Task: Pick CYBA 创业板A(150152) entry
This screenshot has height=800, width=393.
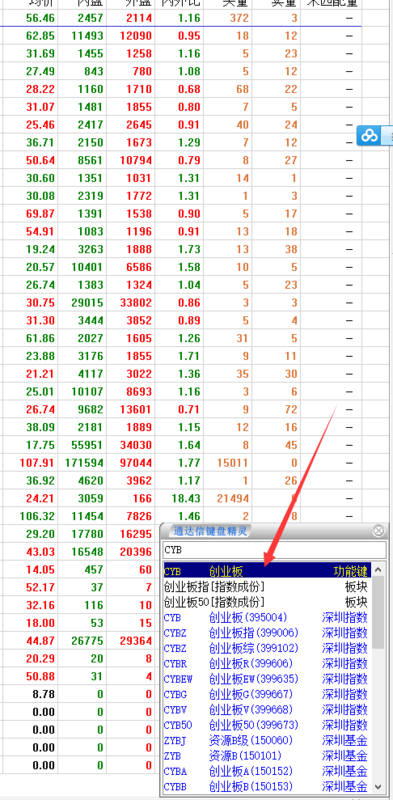Action: [266, 770]
